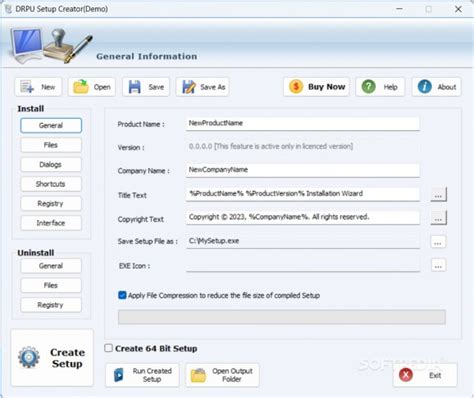Open the Uninstall Registry section
This screenshot has width=474, height=398.
[x=51, y=305]
